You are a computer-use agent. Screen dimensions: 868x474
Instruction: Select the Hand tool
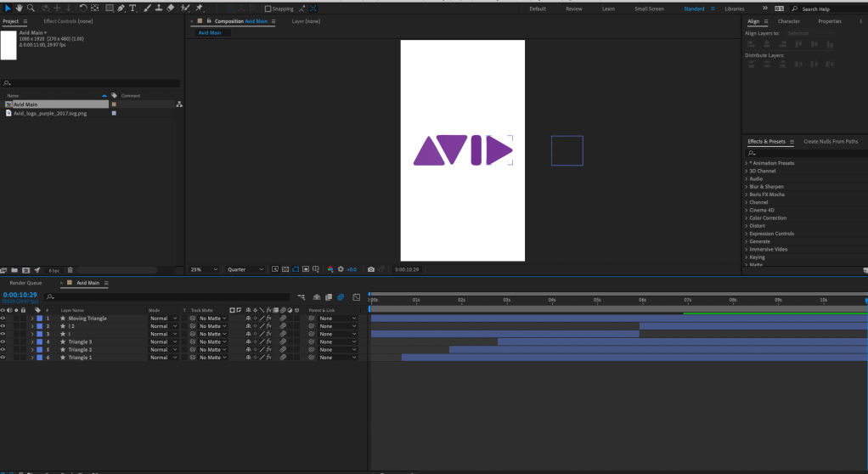tap(19, 8)
